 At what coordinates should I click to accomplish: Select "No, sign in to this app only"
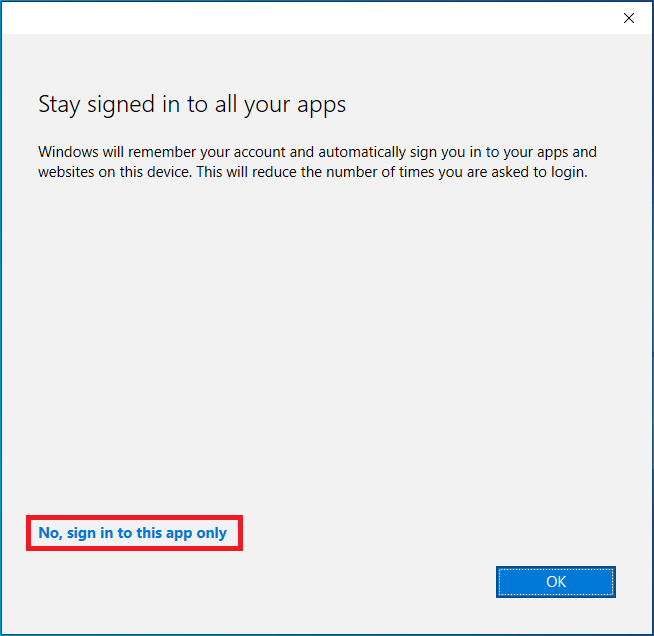point(133,533)
